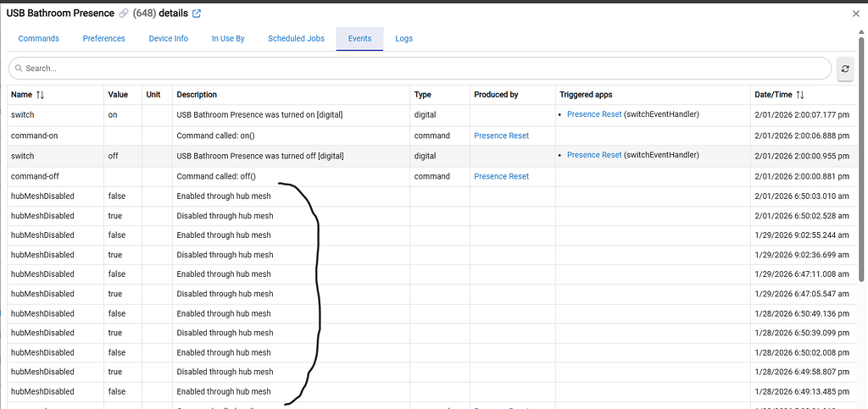Click timestamp 2/01/2026 6:50:03.010 am
The width and height of the screenshot is (868, 409).
pos(802,196)
